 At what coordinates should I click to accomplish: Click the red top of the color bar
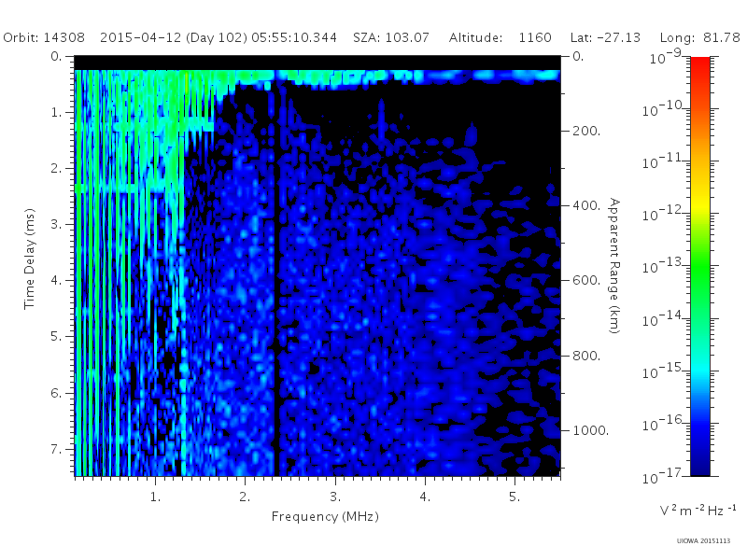coord(700,64)
